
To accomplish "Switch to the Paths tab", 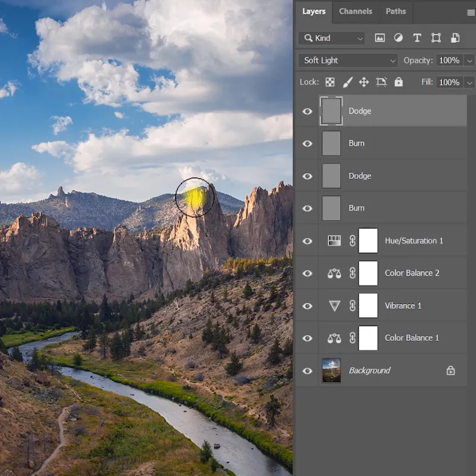I will [396, 11].
